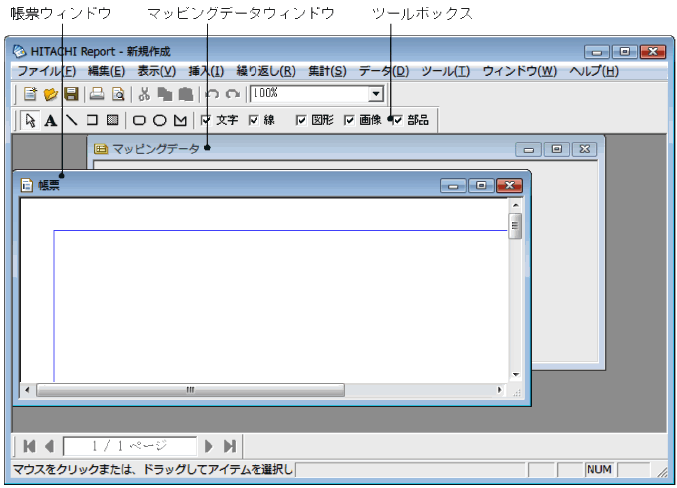Open the データ(D) menu
Screen dimensions: 677x488
[x=384, y=71]
